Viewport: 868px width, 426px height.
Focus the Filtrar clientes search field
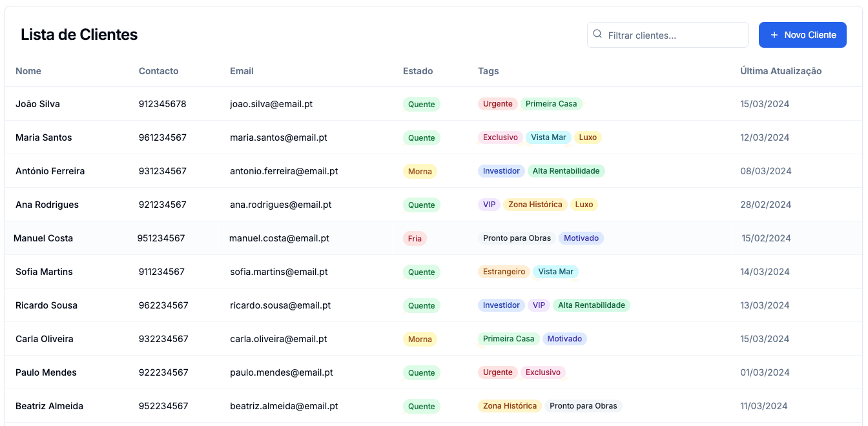coord(675,35)
